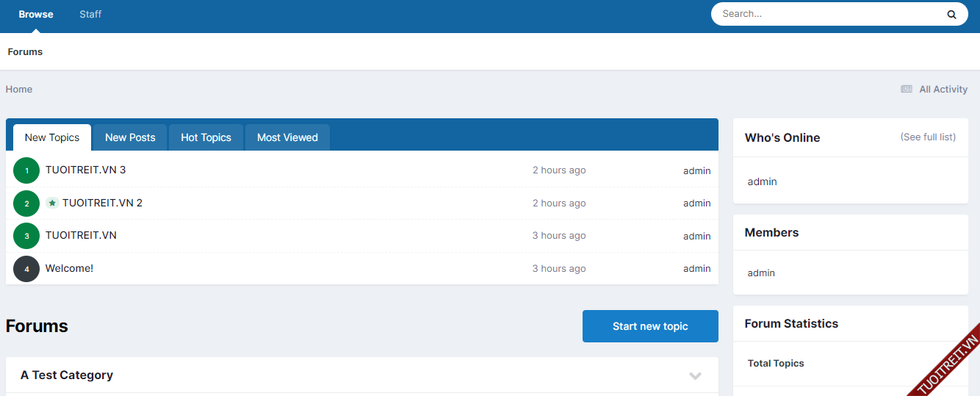Open the TUOITREIT.VN 3 topic
The width and height of the screenshot is (980, 396).
pos(85,170)
